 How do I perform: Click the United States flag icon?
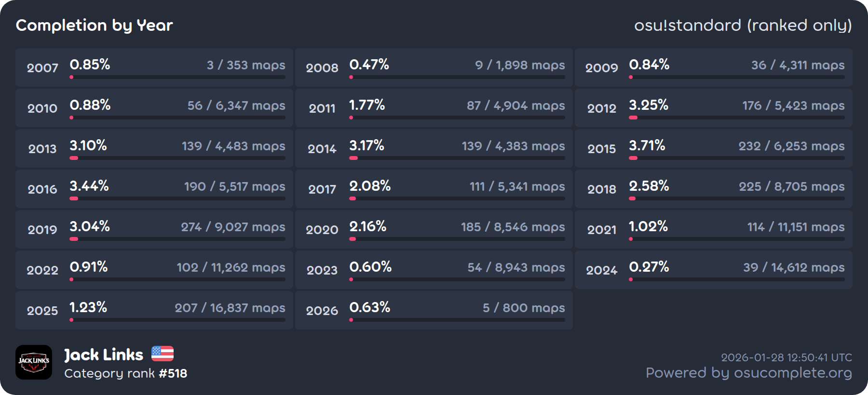tap(163, 354)
